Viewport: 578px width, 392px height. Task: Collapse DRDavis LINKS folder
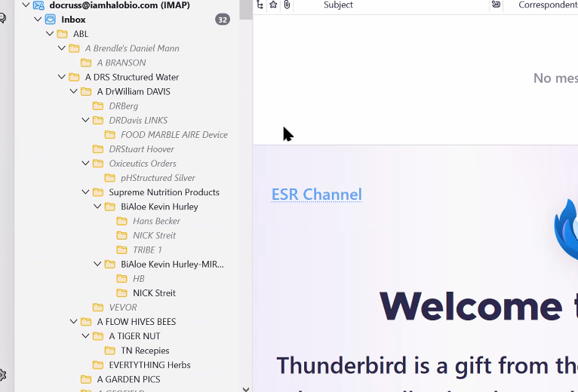click(x=85, y=120)
